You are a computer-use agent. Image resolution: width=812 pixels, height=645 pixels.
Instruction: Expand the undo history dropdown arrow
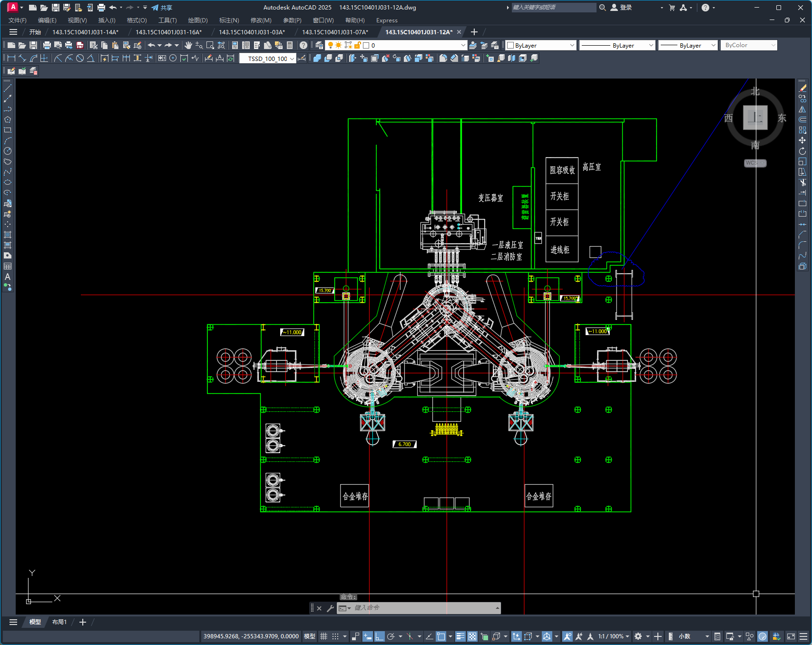tap(160, 45)
